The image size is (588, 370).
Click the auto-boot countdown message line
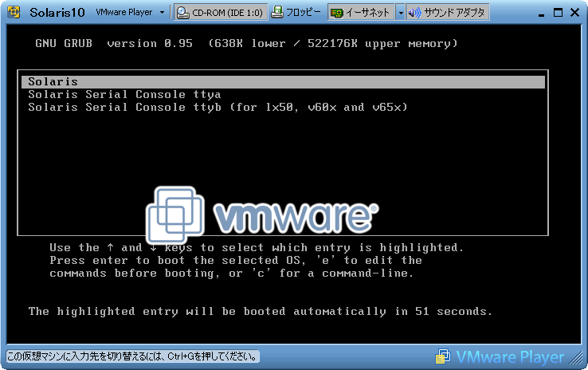[260, 312]
